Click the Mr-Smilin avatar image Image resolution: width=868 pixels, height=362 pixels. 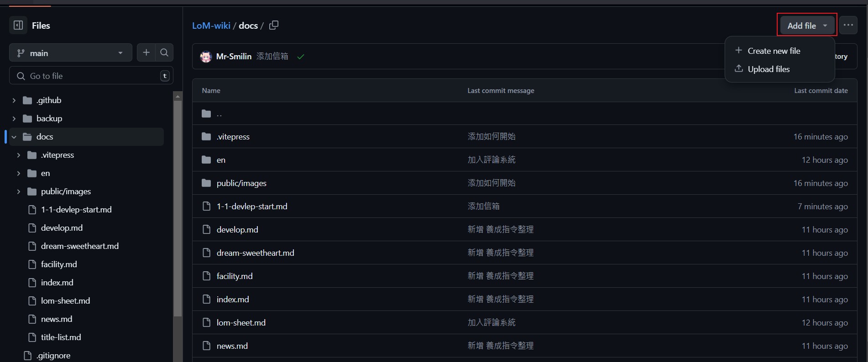point(206,57)
